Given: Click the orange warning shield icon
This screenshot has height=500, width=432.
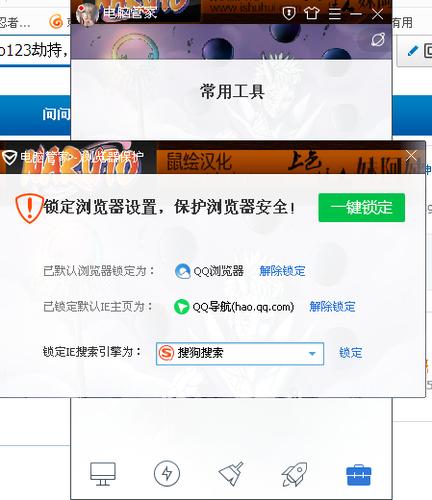Looking at the screenshot, I should (29, 208).
